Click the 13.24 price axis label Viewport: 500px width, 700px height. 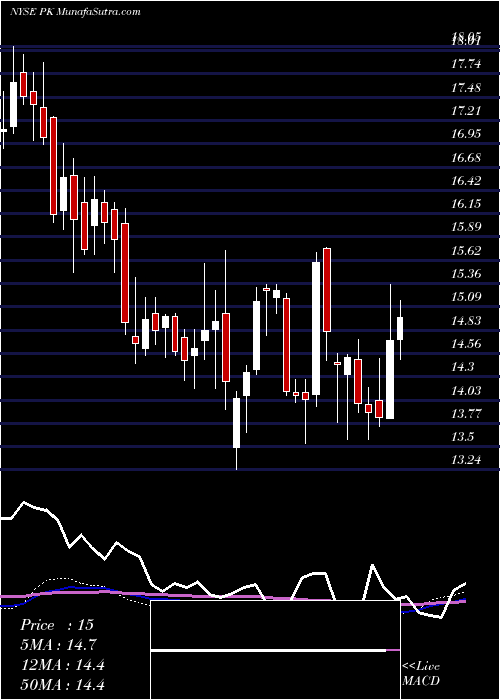point(466,460)
